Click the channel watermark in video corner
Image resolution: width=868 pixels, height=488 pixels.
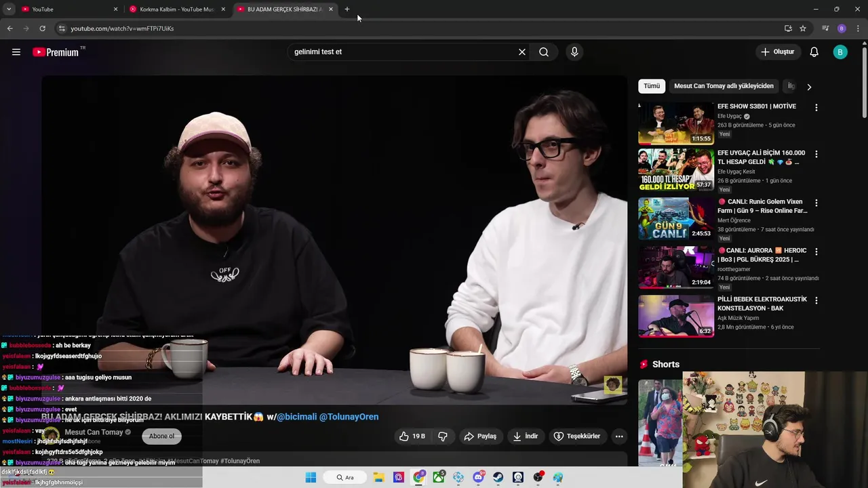click(612, 385)
